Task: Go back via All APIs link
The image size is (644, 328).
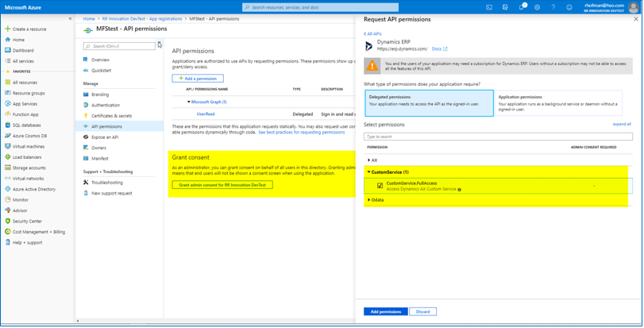Action: coord(373,33)
